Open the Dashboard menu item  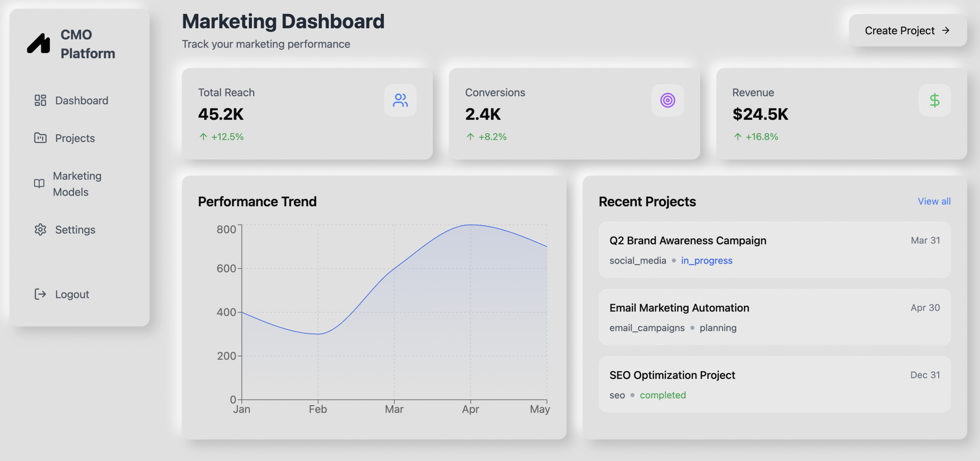(82, 101)
